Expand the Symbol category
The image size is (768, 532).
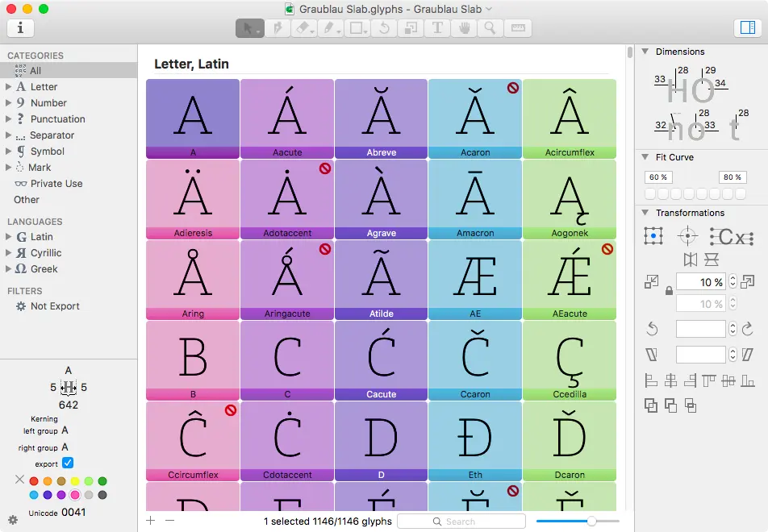pyautogui.click(x=8, y=152)
